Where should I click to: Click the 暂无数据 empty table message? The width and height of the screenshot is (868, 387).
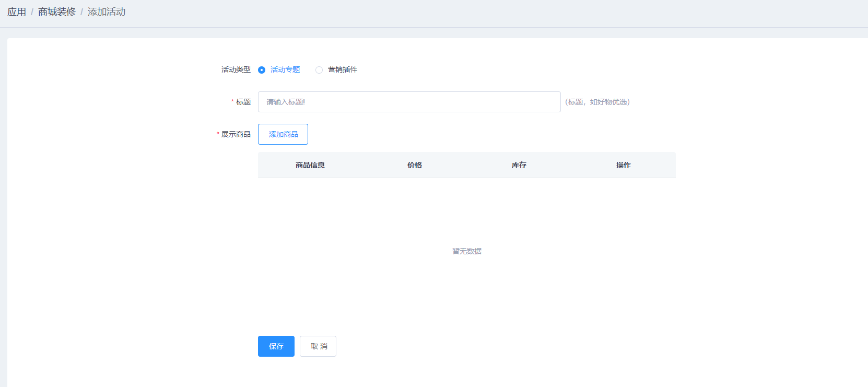(x=467, y=251)
